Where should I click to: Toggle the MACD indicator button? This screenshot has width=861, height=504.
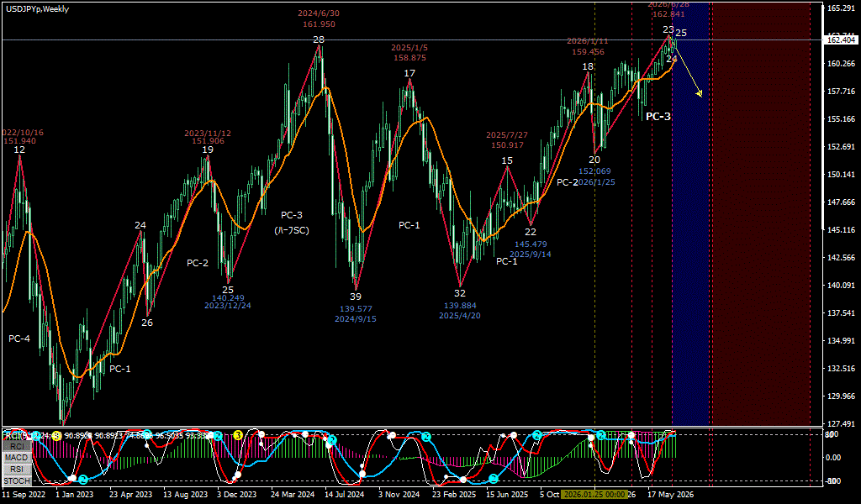[x=17, y=458]
